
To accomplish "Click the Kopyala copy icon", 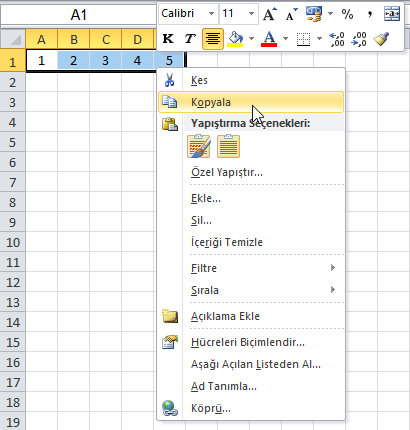I will 169,102.
